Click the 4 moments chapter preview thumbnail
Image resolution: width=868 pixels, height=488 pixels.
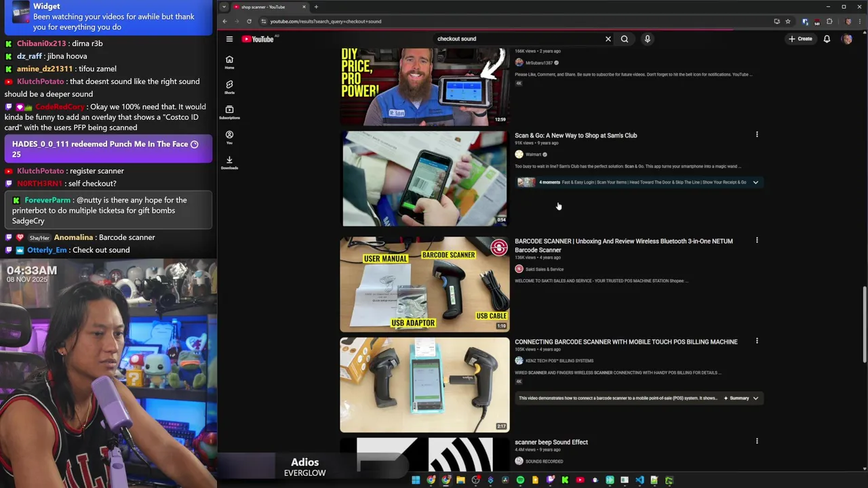pyautogui.click(x=526, y=182)
